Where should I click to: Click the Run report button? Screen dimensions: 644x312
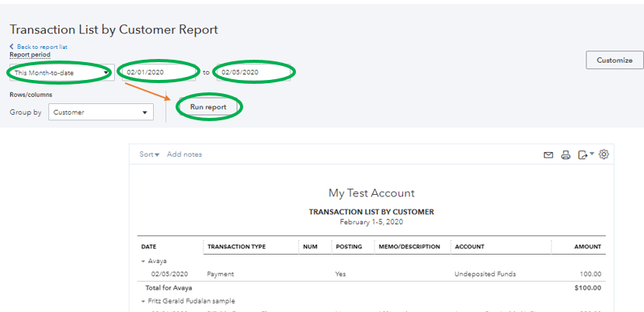(x=208, y=107)
